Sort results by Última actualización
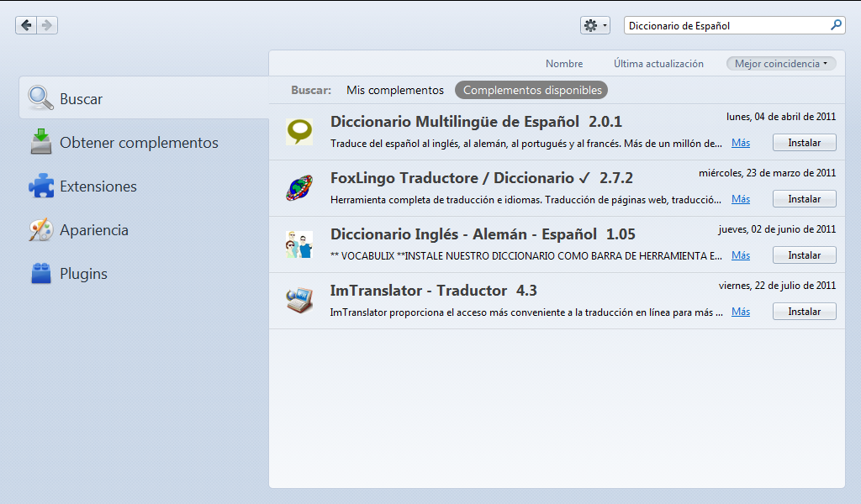The image size is (861, 504). pyautogui.click(x=658, y=64)
